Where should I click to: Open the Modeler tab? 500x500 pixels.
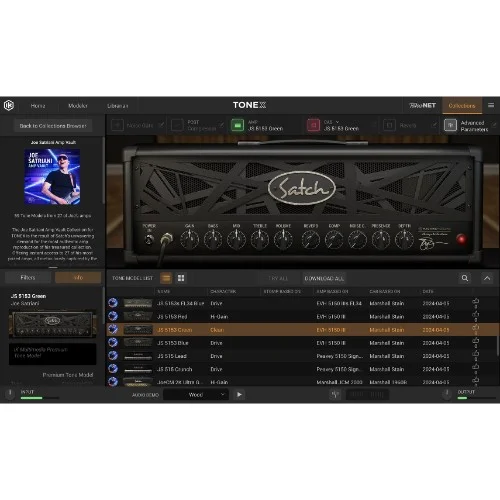(78, 106)
